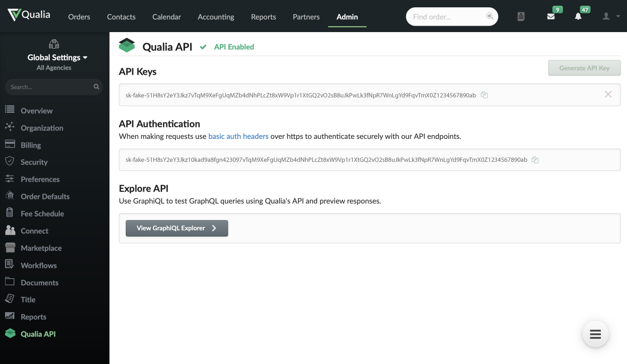The image size is (627, 364).
Task: Launch the View GraphiQL Explorer button
Action: tap(177, 228)
